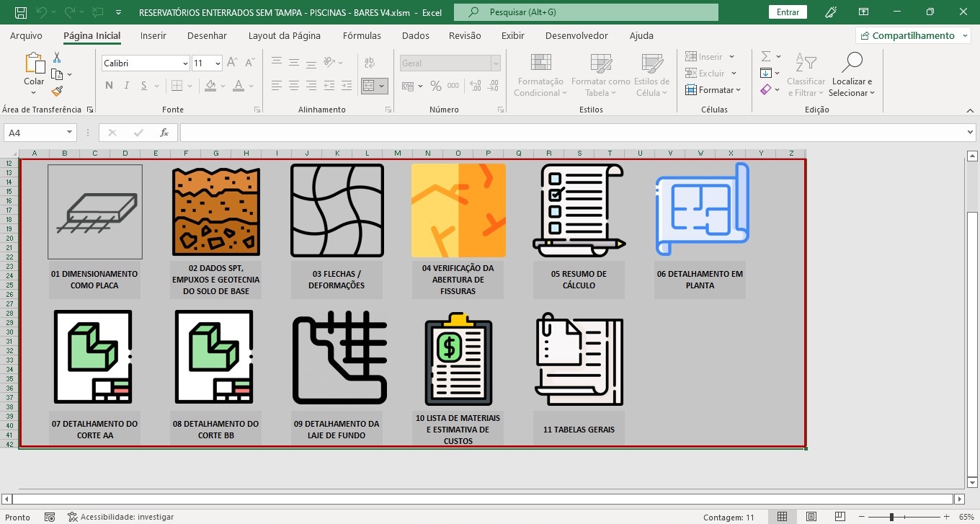Open the 06 Detalhamento em Planta blueprint icon
The image size is (980, 524).
[702, 210]
